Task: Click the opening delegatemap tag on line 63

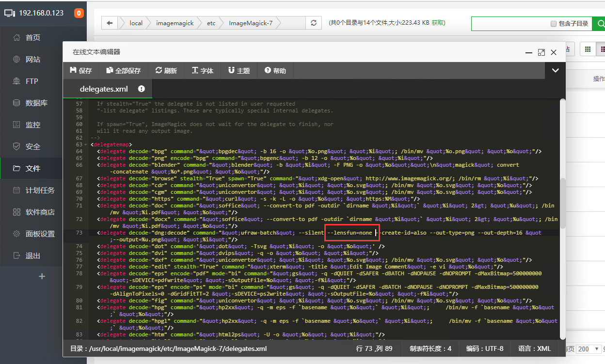Action: click(111, 145)
